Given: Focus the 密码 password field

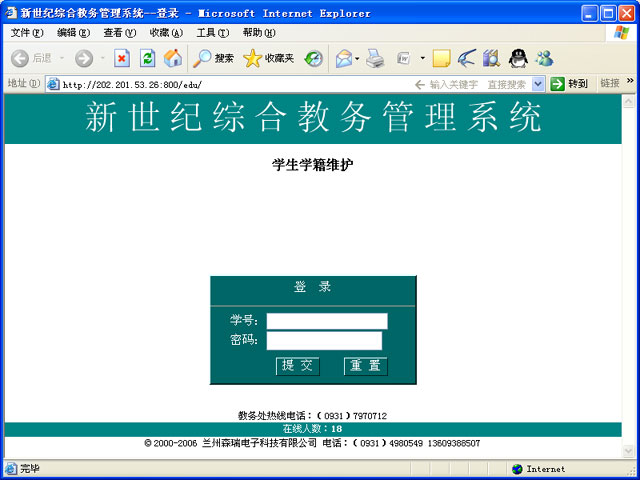Looking at the screenshot, I should [324, 341].
